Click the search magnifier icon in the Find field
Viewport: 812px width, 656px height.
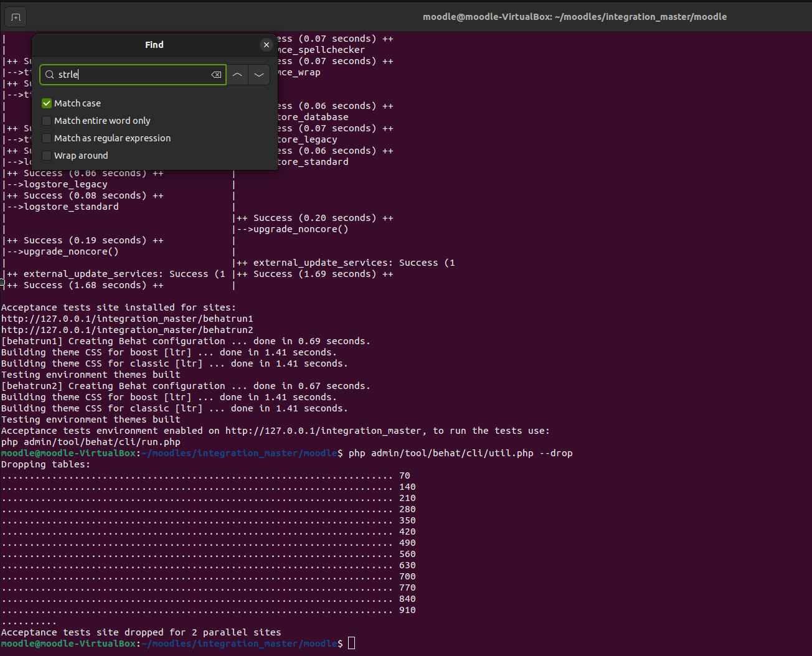click(x=50, y=75)
